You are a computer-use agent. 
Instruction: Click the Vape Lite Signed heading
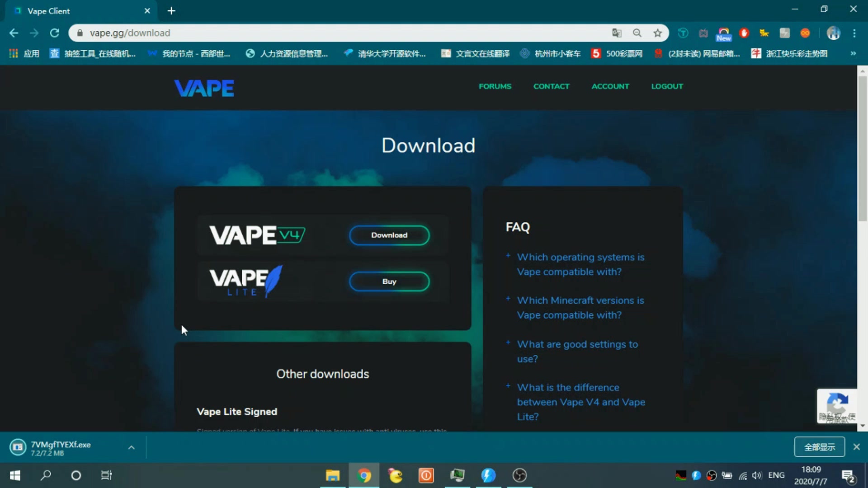pyautogui.click(x=237, y=412)
